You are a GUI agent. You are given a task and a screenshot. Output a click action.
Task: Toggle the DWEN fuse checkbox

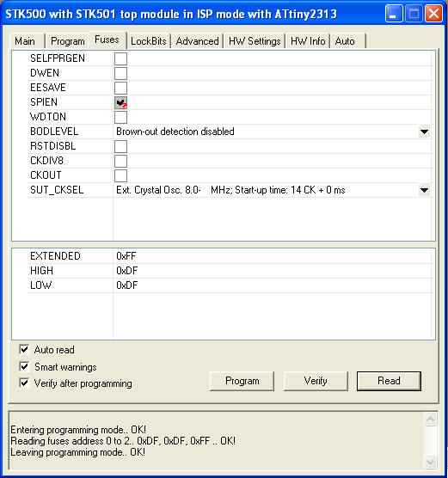click(x=120, y=73)
